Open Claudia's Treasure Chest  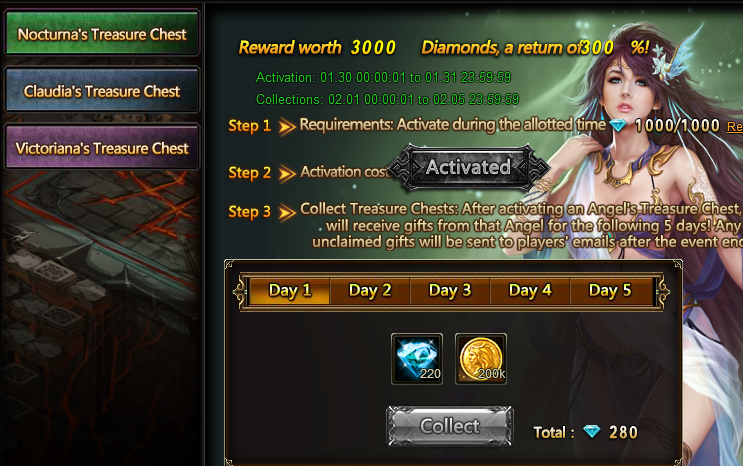[x=102, y=91]
